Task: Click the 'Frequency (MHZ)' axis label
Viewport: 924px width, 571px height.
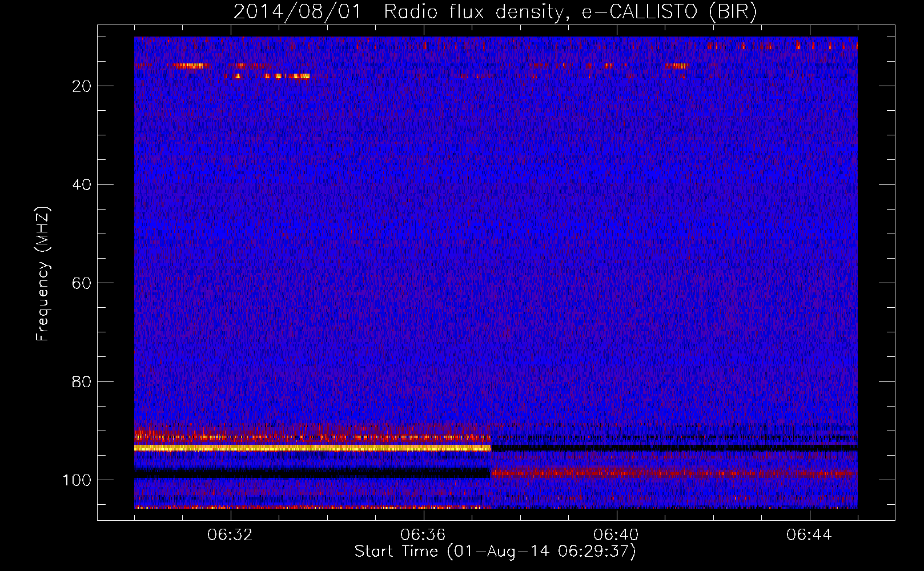Action: [43, 274]
